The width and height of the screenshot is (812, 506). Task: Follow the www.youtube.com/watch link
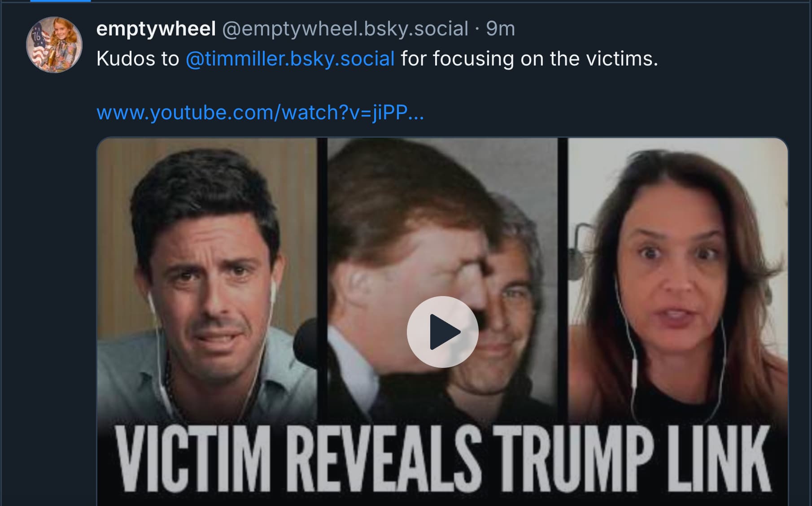pyautogui.click(x=260, y=112)
